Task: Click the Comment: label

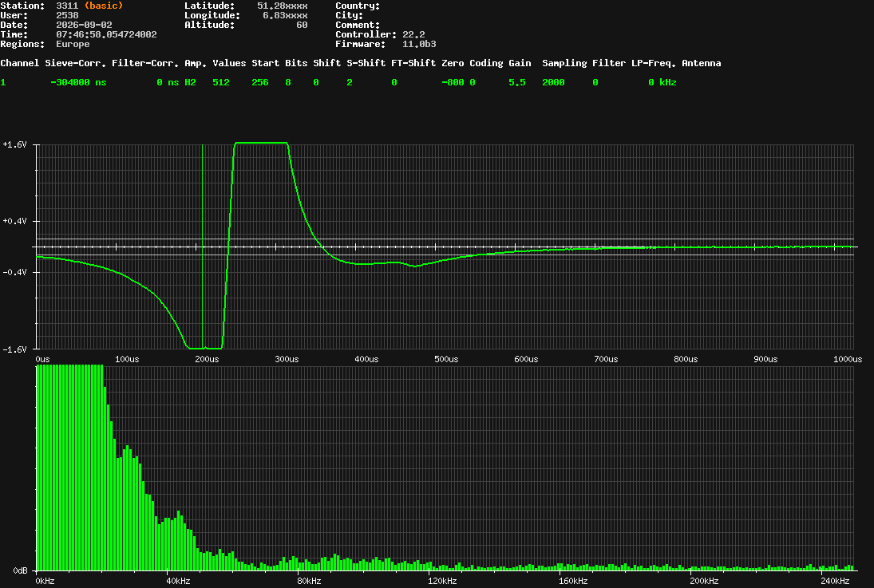Action: (358, 25)
